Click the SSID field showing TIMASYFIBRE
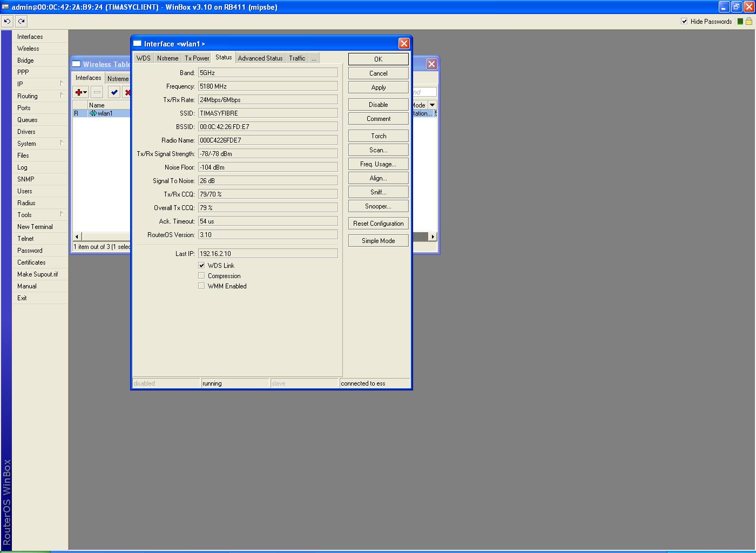 [x=268, y=113]
